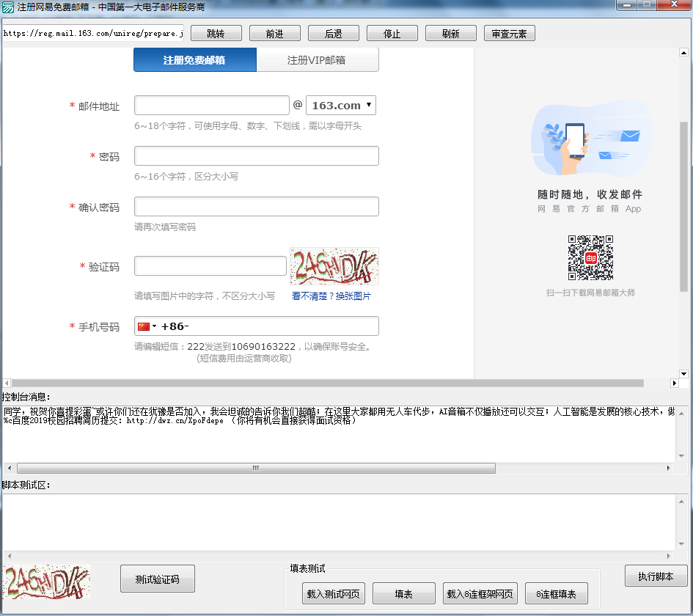The width and height of the screenshot is (693, 616).
Task: Switch to the 注册免费邮箱 tab
Action: [x=195, y=60]
